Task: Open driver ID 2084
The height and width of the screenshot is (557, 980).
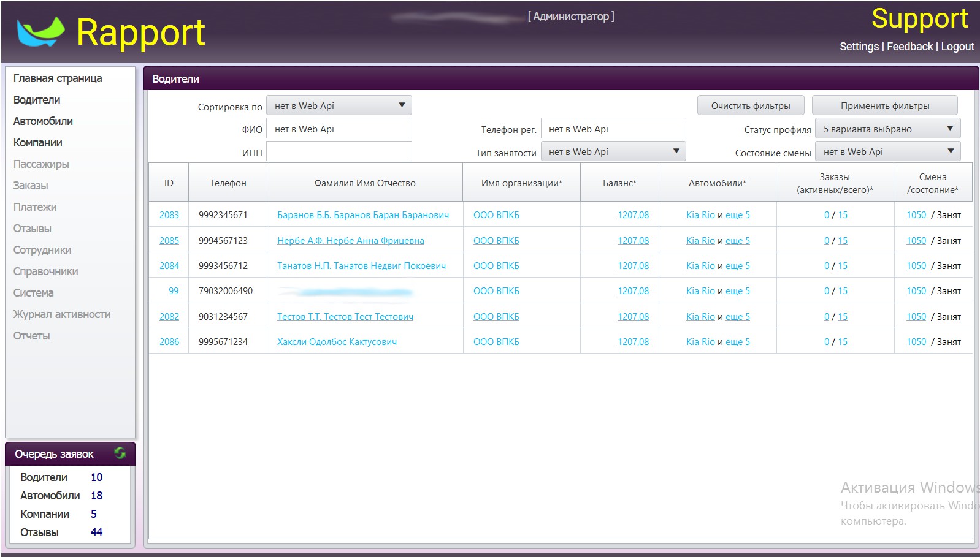Action: [169, 266]
